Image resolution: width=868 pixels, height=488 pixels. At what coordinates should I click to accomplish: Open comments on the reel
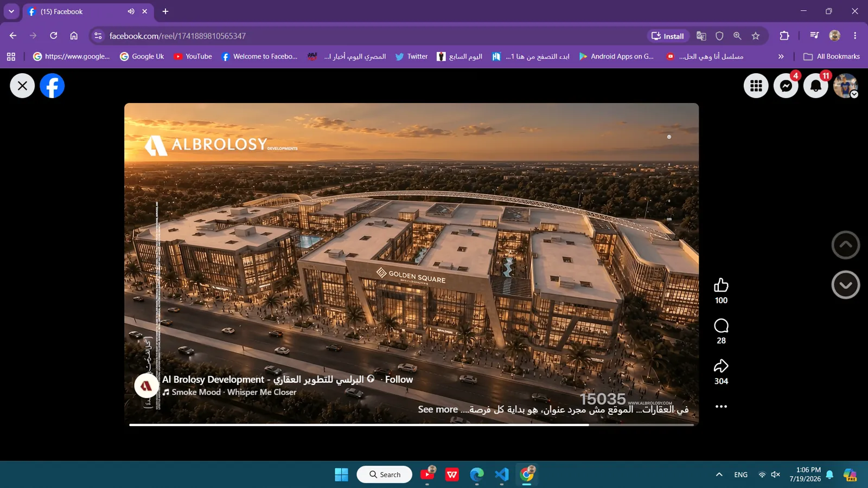[x=721, y=326]
